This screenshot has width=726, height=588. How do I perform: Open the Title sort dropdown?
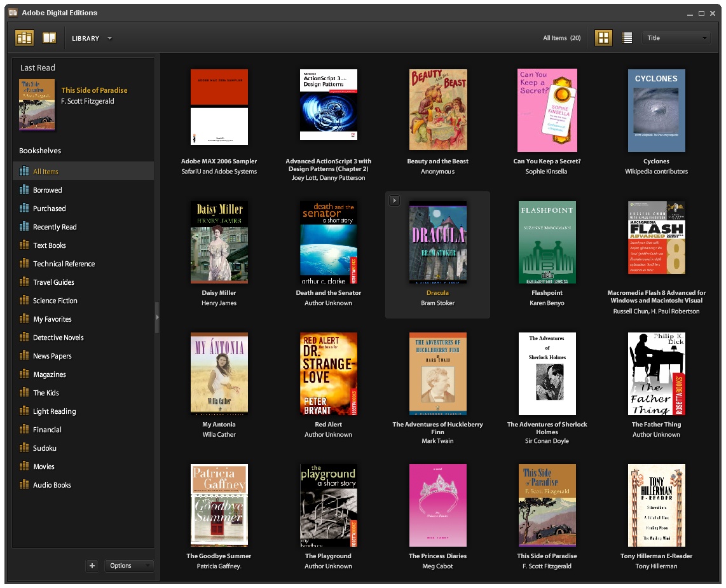[676, 38]
